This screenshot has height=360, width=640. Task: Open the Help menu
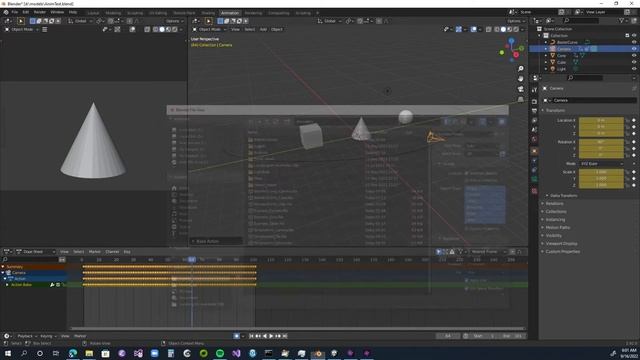tap(73, 12)
